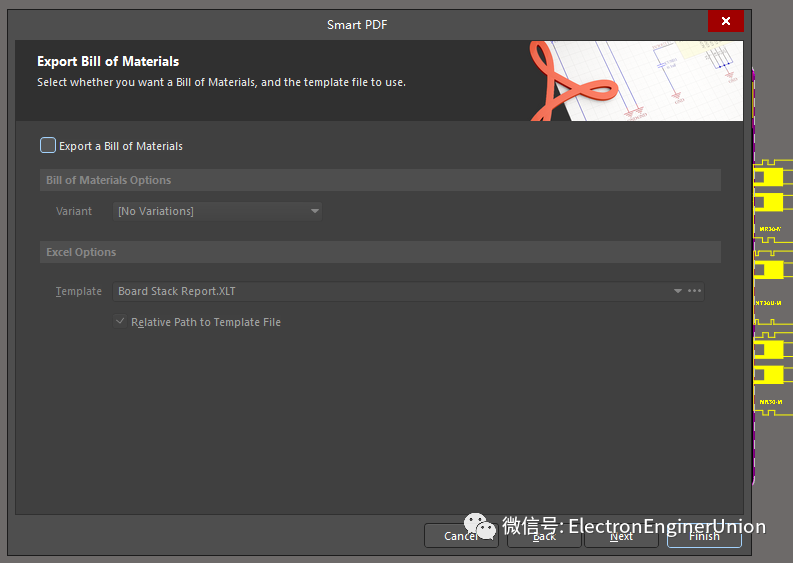
Task: Click the Excel Options section header
Action: [81, 252]
